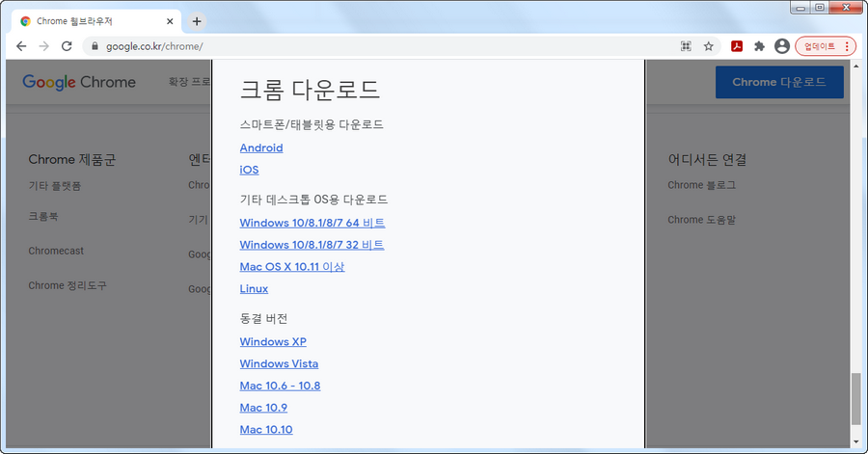Open the Linux download link

click(254, 288)
